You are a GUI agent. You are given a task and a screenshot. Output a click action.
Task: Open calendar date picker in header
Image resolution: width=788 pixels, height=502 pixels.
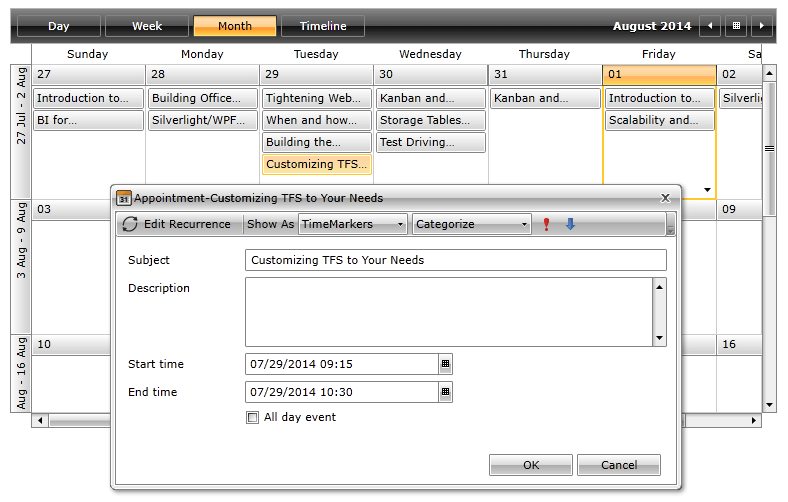tap(736, 26)
